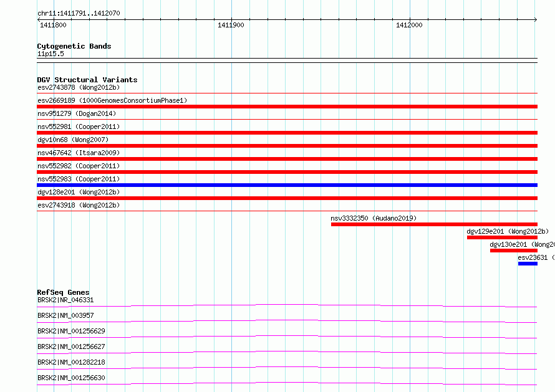Open transcript BRSK2|NR_046331

[x=65, y=300]
